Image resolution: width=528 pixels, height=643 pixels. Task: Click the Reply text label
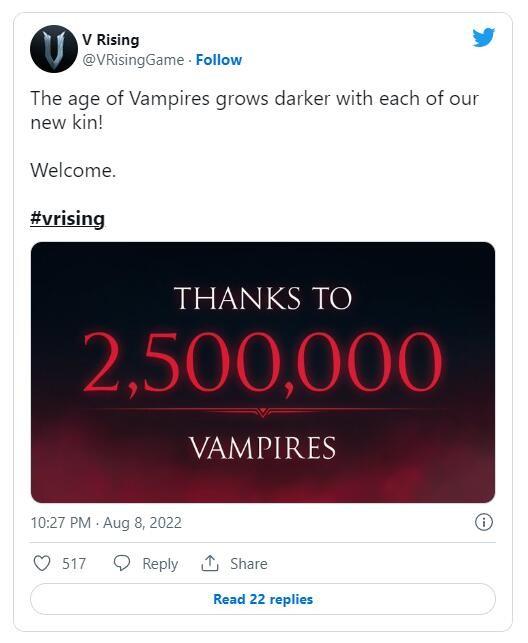(x=160, y=564)
